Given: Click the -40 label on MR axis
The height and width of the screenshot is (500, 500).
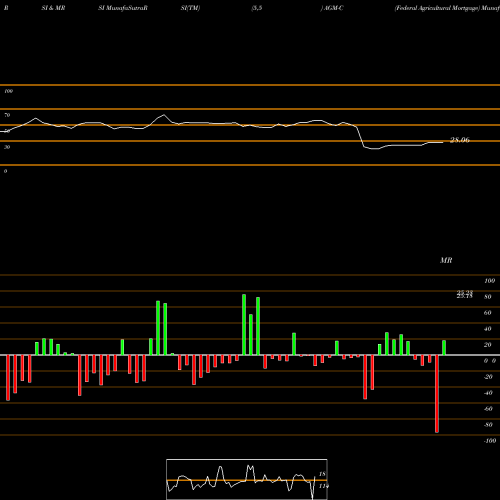Looking at the screenshot, I should tap(488, 393).
